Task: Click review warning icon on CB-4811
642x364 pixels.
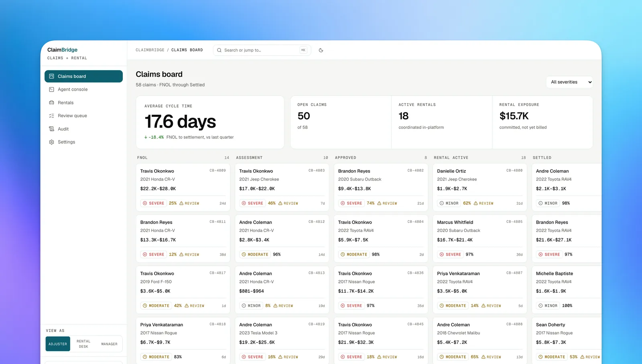Action: [x=181, y=254]
